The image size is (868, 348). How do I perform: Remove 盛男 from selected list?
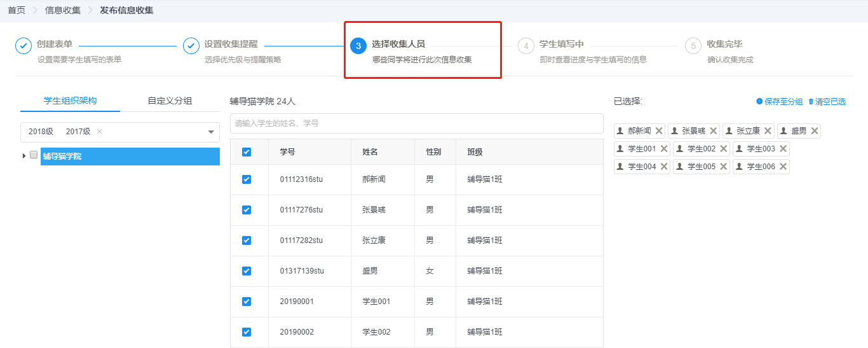(x=815, y=131)
